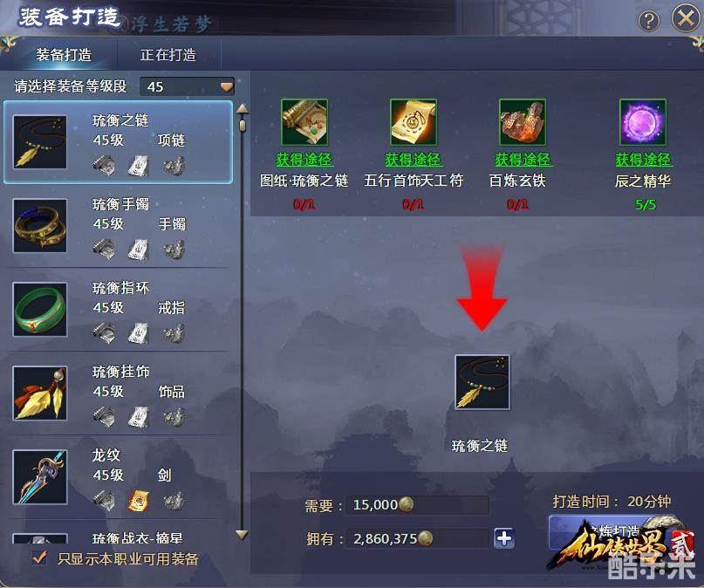Open the help question mark icon
The height and width of the screenshot is (588, 704).
click(x=649, y=21)
